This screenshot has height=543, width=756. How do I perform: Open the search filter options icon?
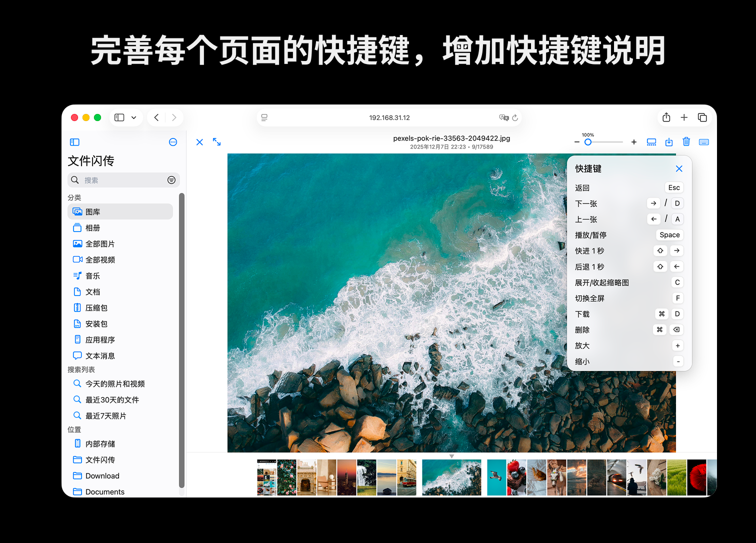[x=171, y=180]
